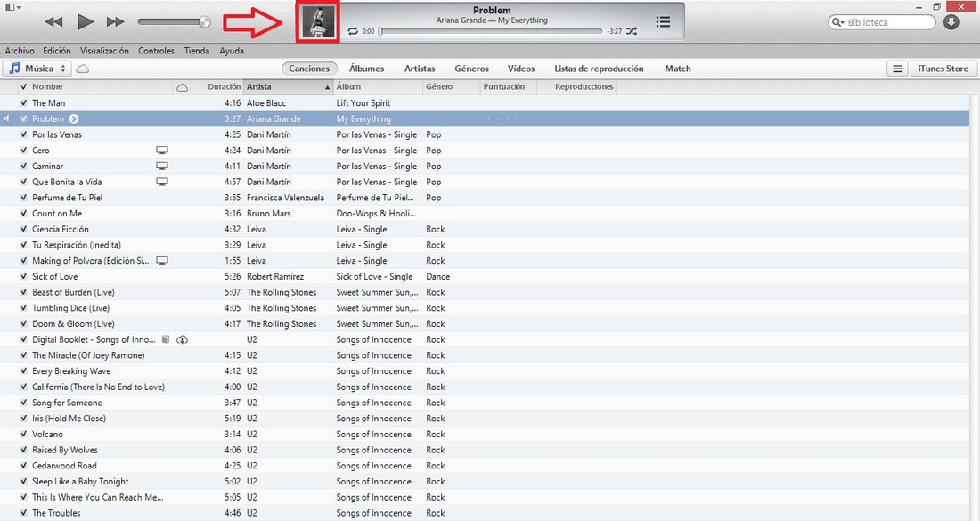
Task: Switch to the Álbumes tab
Action: (366, 69)
